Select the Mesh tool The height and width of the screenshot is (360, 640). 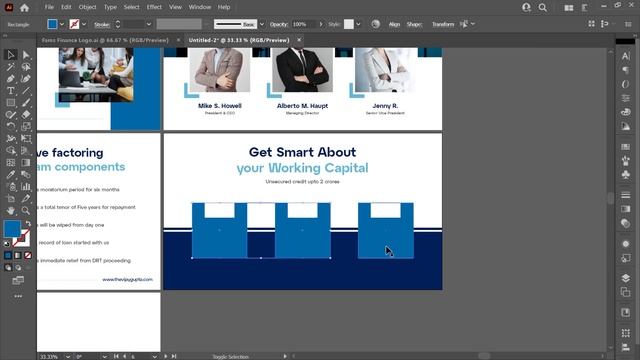pos(11,162)
